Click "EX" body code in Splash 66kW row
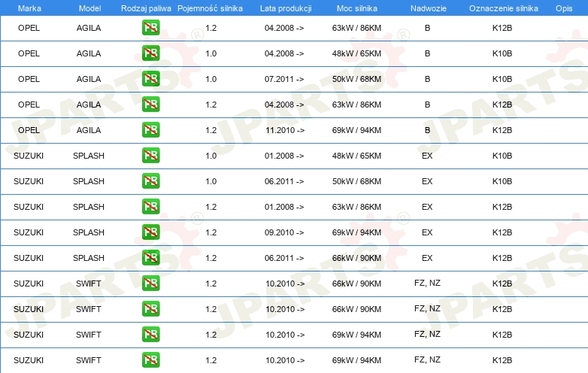Image resolution: width=588 pixels, height=373 pixels. [x=427, y=258]
